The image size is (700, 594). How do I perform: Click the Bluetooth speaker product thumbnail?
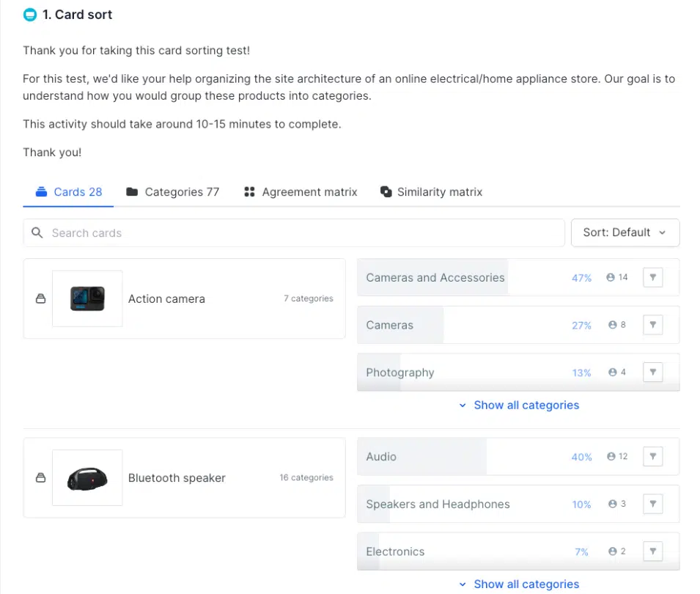point(87,478)
